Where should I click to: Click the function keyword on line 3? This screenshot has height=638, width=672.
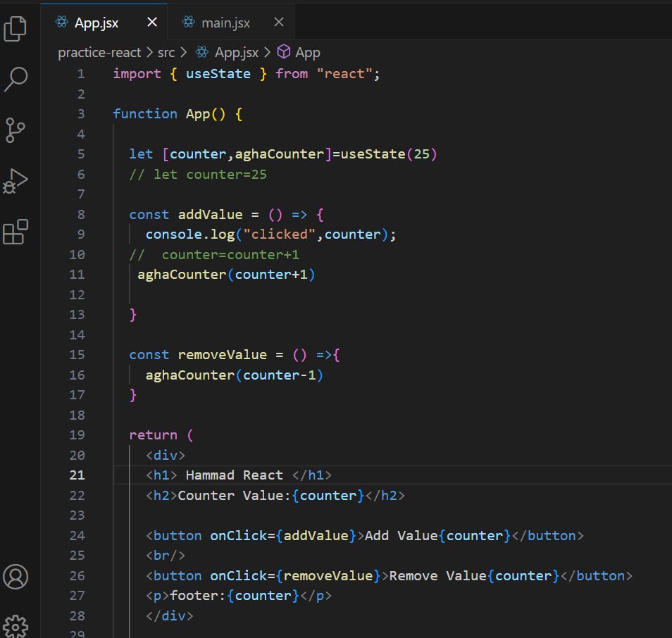[x=145, y=114]
